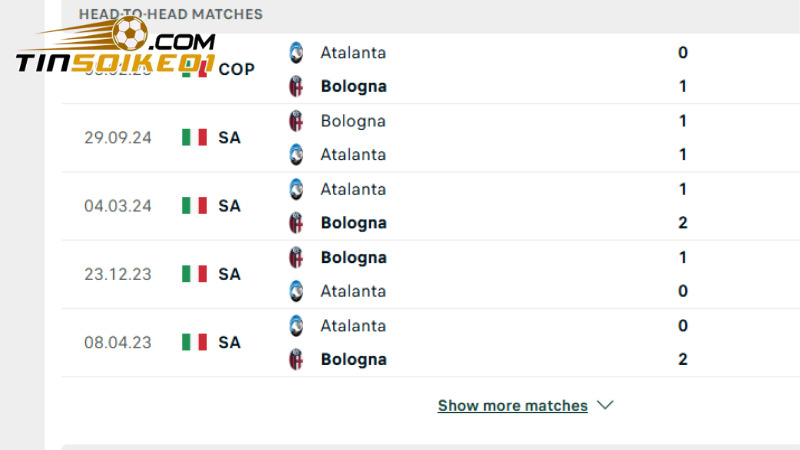The height and width of the screenshot is (450, 800).
Task: Click the chevron next to Show more matches
Action: click(x=604, y=405)
